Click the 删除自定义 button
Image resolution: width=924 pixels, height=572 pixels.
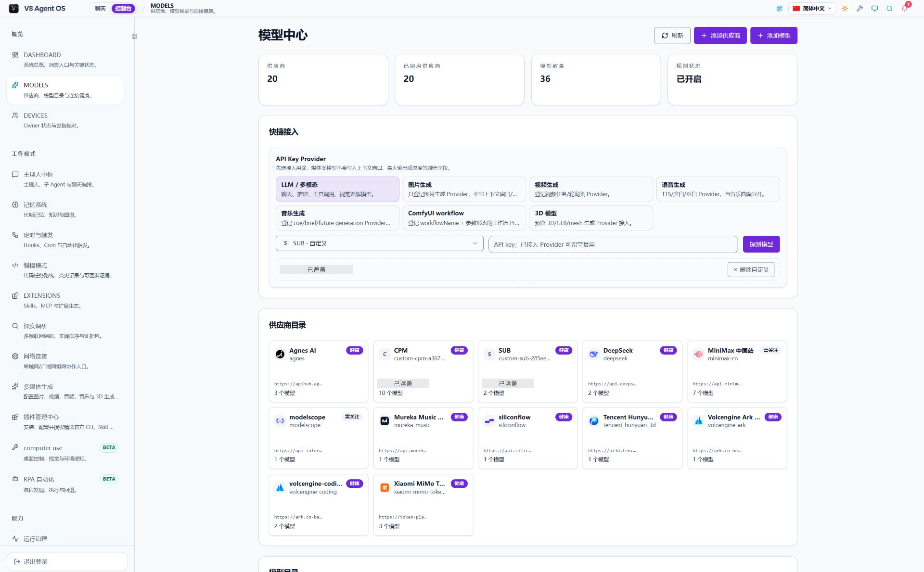tap(751, 270)
